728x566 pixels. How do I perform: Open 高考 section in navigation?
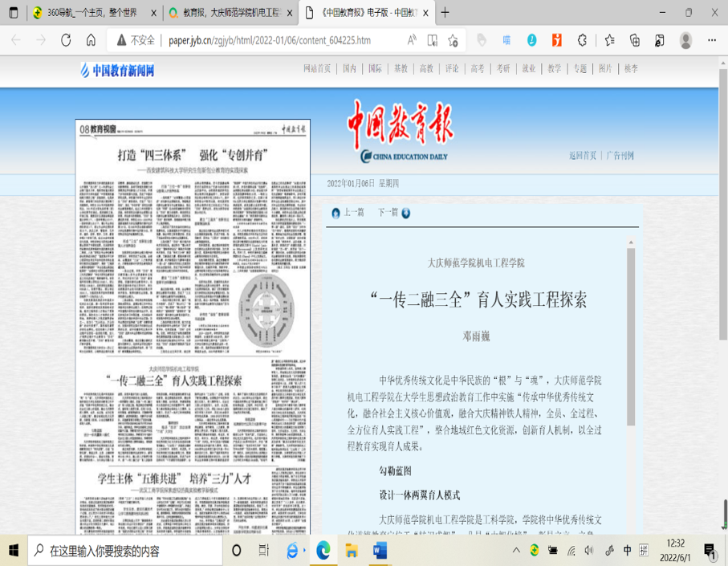pos(478,69)
